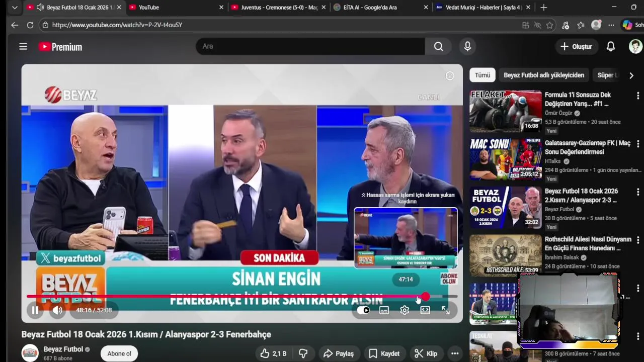The height and width of the screenshot is (362, 644).
Task: Open the browser profile avatar
Action: pos(596,25)
